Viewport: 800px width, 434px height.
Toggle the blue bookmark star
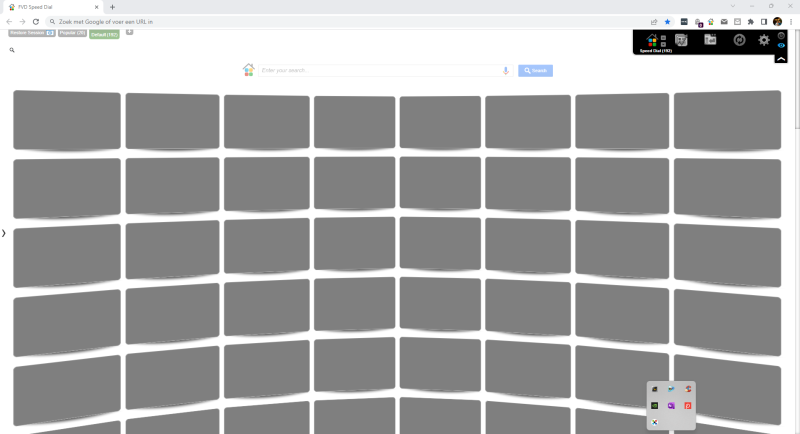(667, 22)
